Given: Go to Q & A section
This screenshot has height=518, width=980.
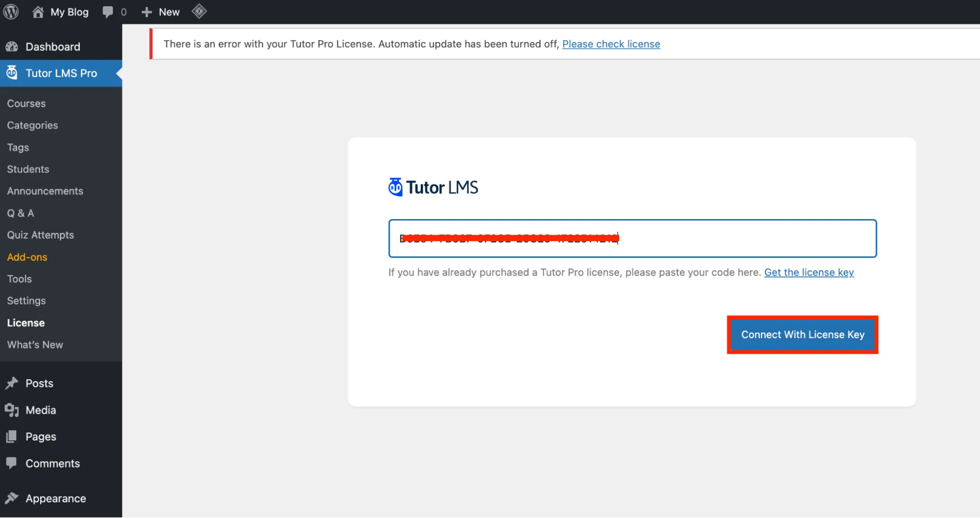Looking at the screenshot, I should pos(21,213).
